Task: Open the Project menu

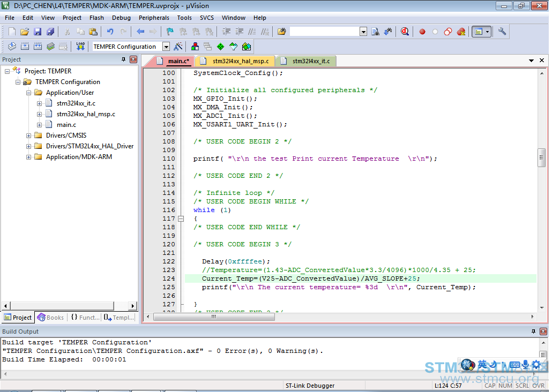Action: [x=72, y=18]
